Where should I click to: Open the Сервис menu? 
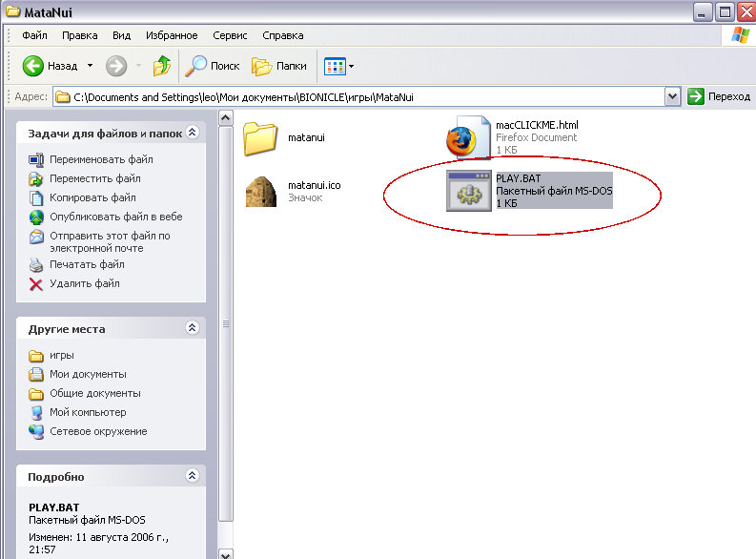(x=230, y=35)
